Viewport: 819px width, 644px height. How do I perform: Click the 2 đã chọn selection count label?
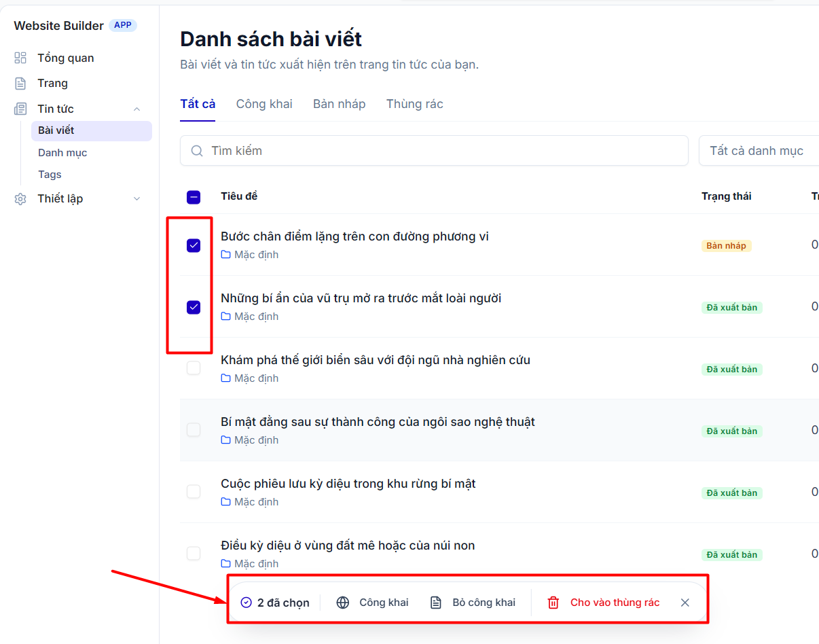(283, 603)
